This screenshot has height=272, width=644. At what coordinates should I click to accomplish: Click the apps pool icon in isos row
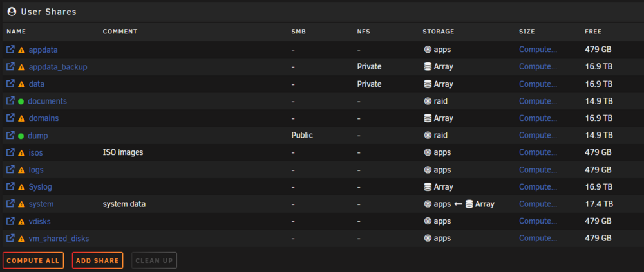click(428, 152)
